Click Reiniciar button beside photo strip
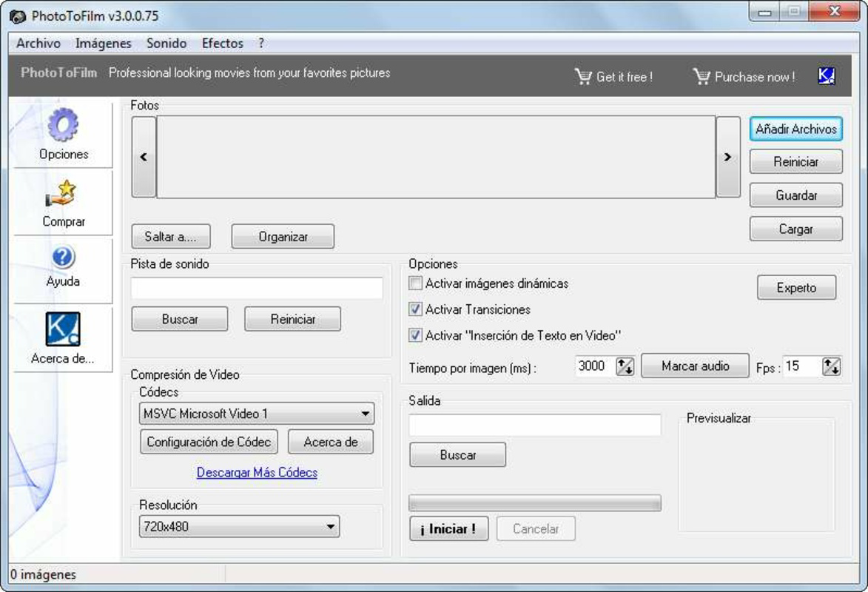The image size is (868, 592). coord(796,162)
